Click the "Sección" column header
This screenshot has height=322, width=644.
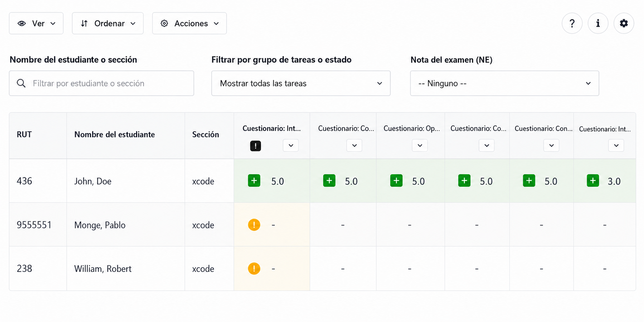205,134
